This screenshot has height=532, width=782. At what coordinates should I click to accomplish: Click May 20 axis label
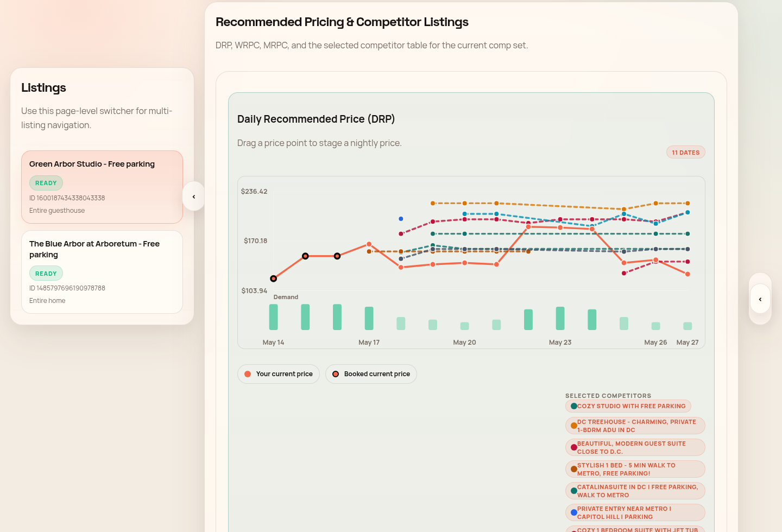tap(464, 343)
